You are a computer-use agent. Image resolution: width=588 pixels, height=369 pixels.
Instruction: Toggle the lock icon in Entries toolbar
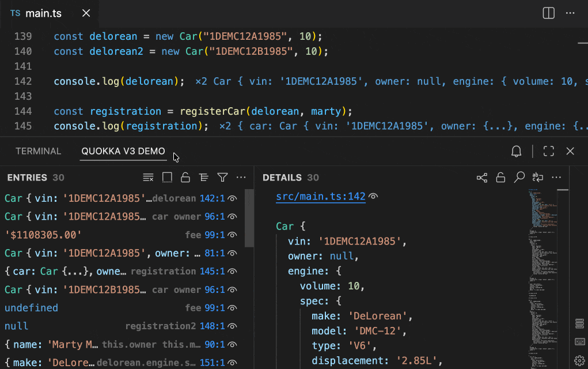(x=185, y=178)
